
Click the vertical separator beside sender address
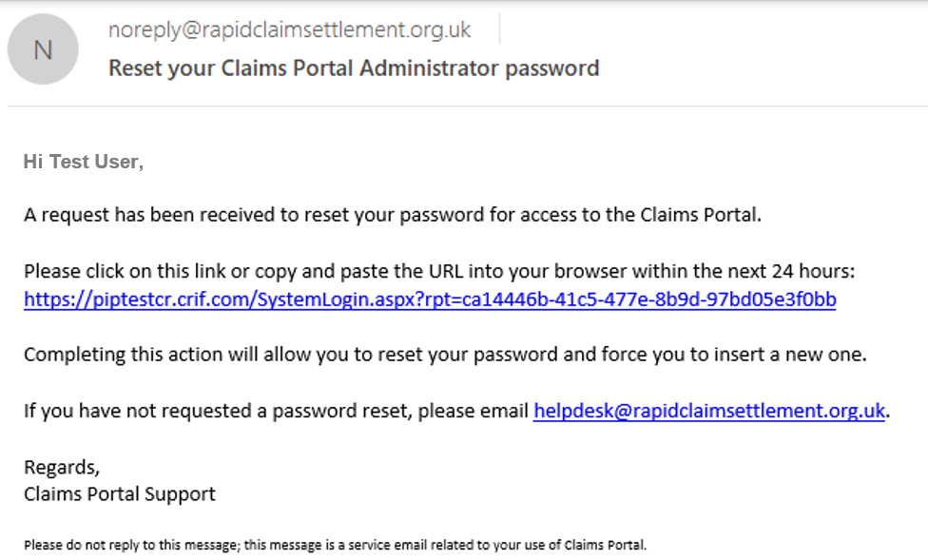point(499,29)
